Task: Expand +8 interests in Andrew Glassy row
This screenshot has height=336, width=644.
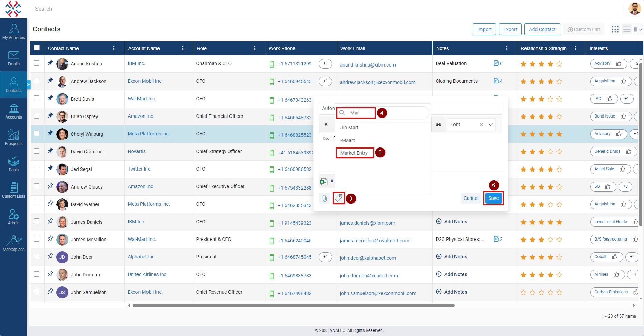Action: pos(625,187)
